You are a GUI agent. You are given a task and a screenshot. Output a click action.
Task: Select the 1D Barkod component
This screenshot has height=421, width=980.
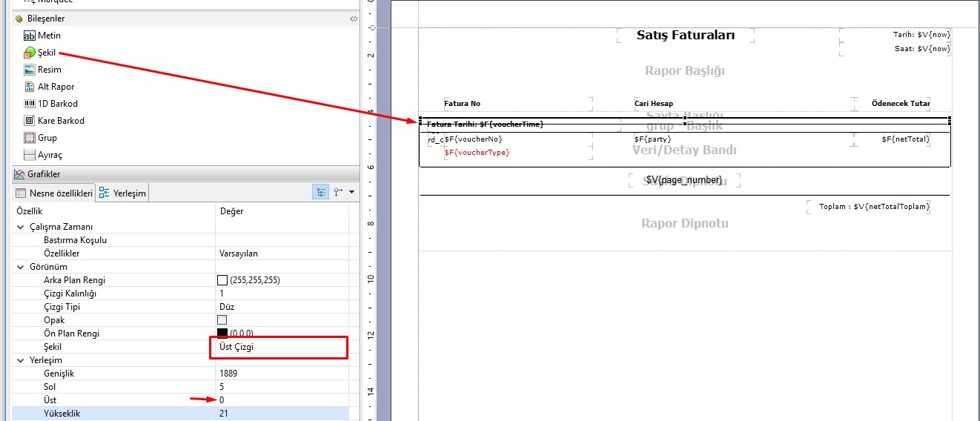[x=57, y=104]
